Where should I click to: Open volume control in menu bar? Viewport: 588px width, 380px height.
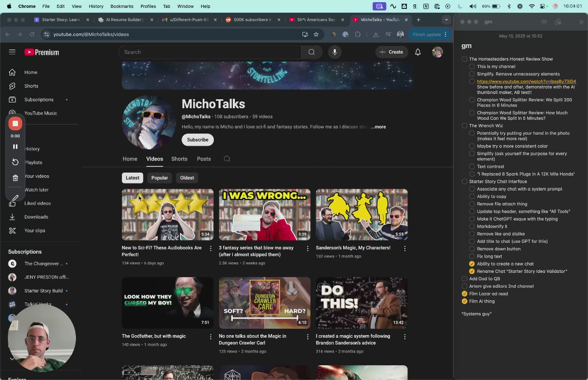pos(473,6)
